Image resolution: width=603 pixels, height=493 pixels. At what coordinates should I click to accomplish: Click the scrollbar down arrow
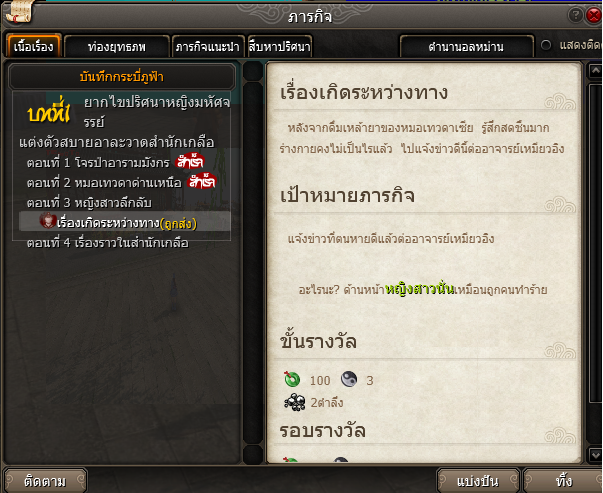click(595, 455)
